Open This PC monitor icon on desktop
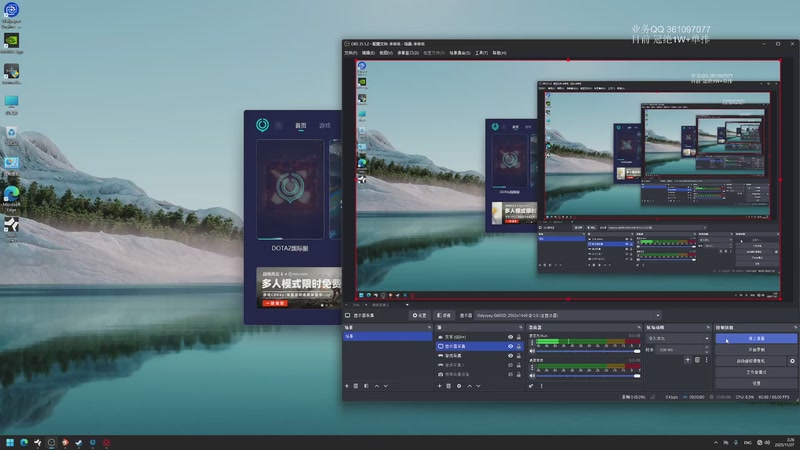This screenshot has width=800, height=450. [x=11, y=105]
